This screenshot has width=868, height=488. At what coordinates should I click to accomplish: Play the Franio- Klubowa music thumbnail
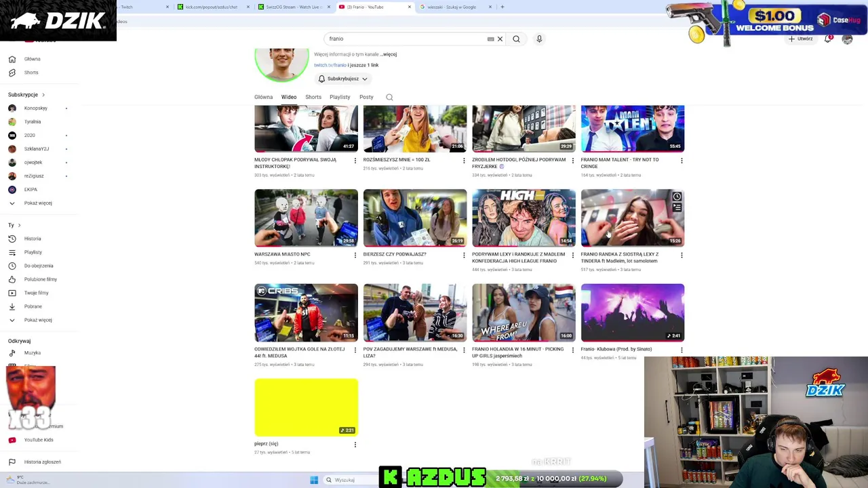coord(633,312)
